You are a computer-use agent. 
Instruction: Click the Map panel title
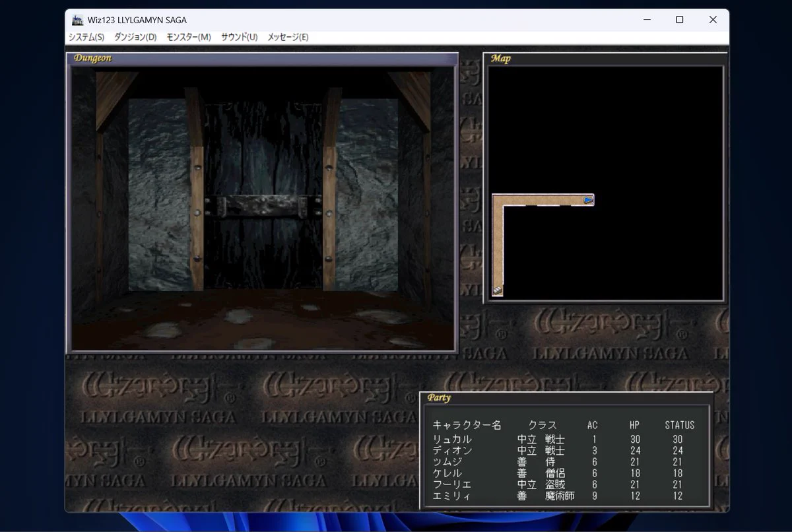point(500,59)
